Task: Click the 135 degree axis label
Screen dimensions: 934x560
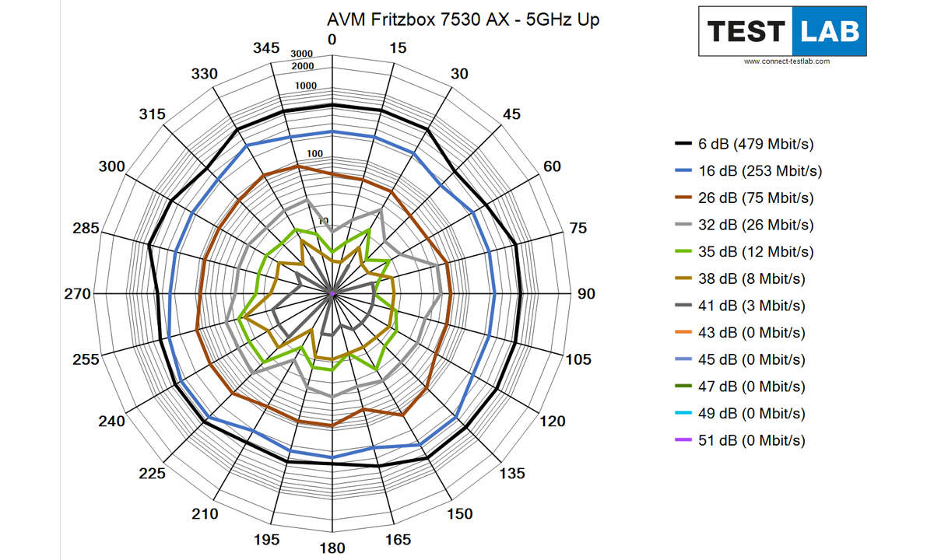Action: pyautogui.click(x=511, y=474)
